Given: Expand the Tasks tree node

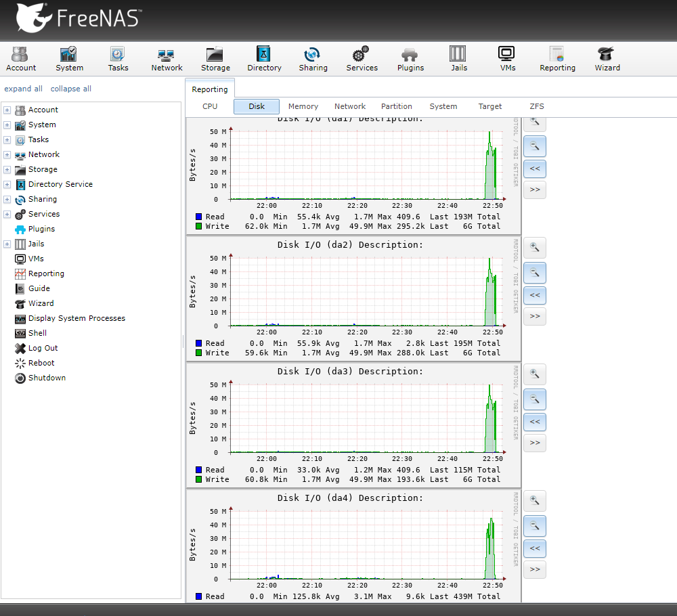Looking at the screenshot, I should coord(7,140).
